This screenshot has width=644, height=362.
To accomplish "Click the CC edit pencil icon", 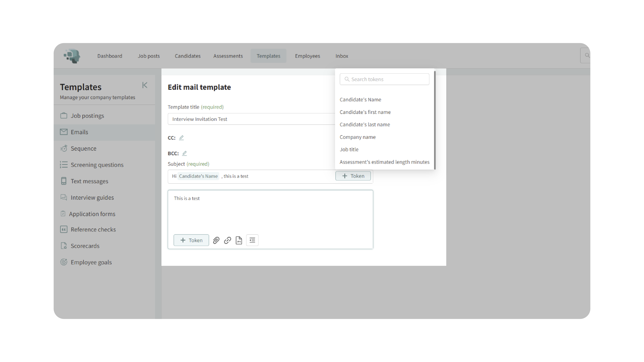I will tap(181, 138).
